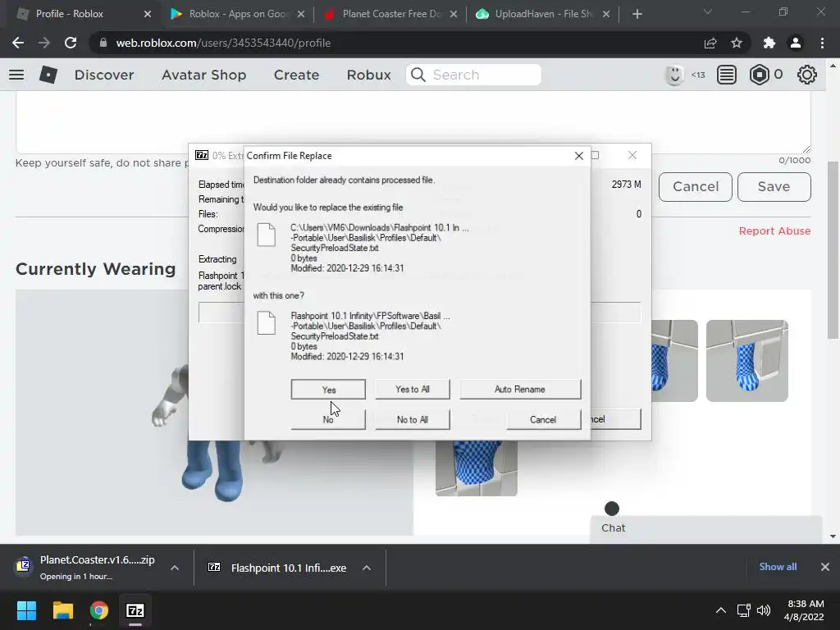
Task: Close the downloads bar
Action: [x=825, y=567]
